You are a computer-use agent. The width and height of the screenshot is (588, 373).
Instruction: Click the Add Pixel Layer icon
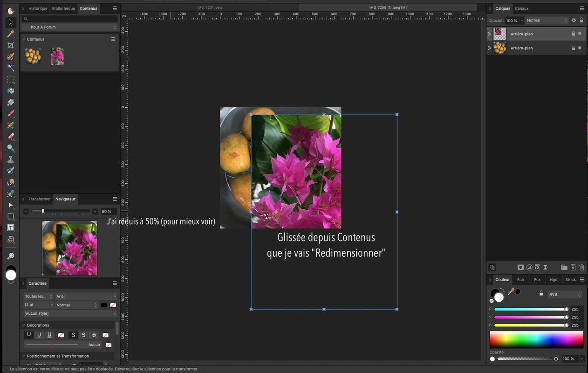tap(574, 267)
